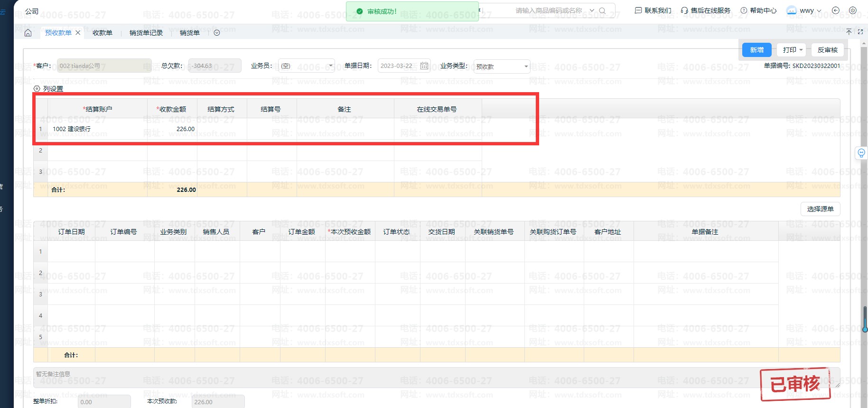Image resolution: width=868 pixels, height=408 pixels.
Task: Toggle fullscreen view icon
Action: click(x=860, y=32)
